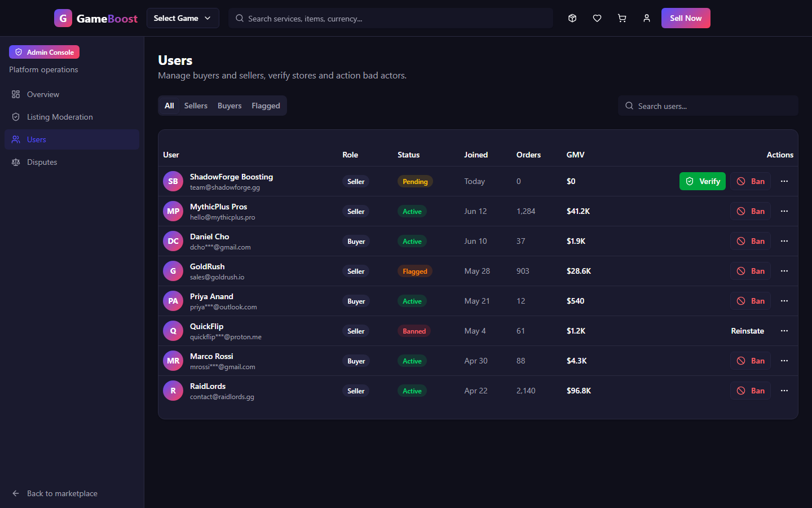Verify the ShadowForge Boosting seller
This screenshot has width=812, height=508.
(x=703, y=181)
